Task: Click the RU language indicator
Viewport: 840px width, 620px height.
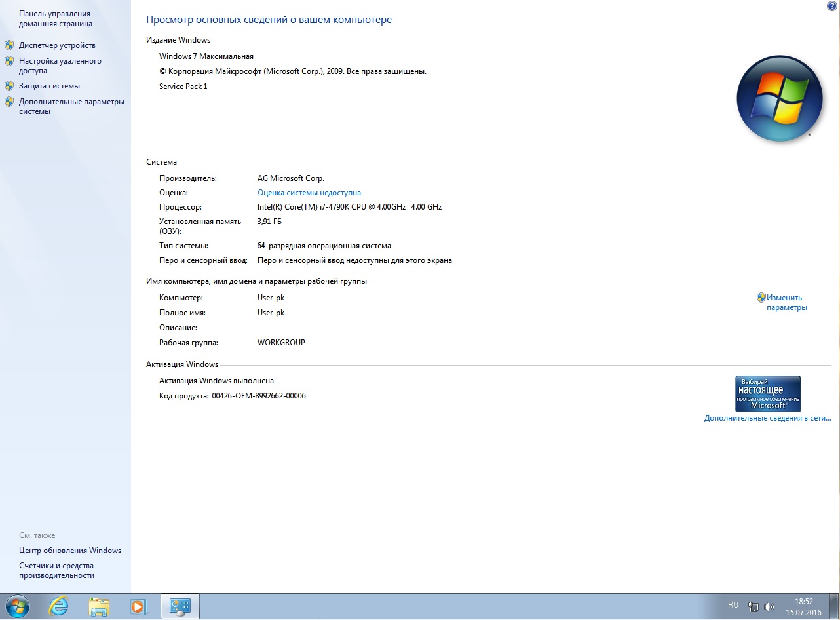Action: [733, 605]
